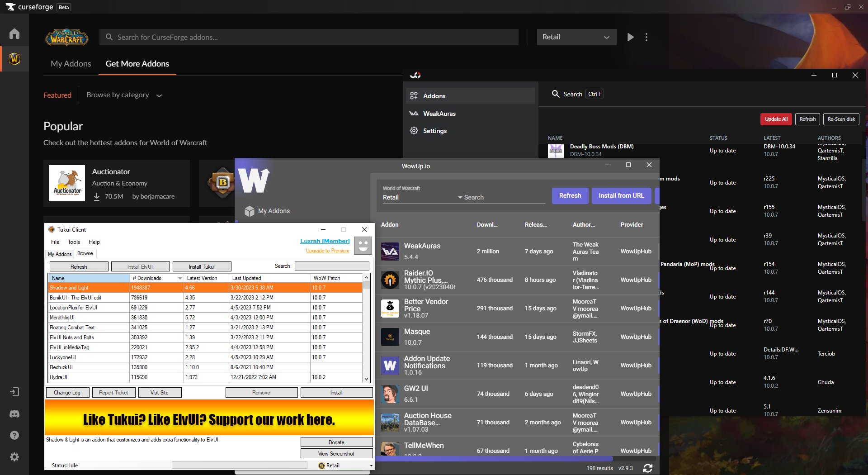Open the Tools menu in Tukui Client
Screen dimensions: 868x475
74,242
